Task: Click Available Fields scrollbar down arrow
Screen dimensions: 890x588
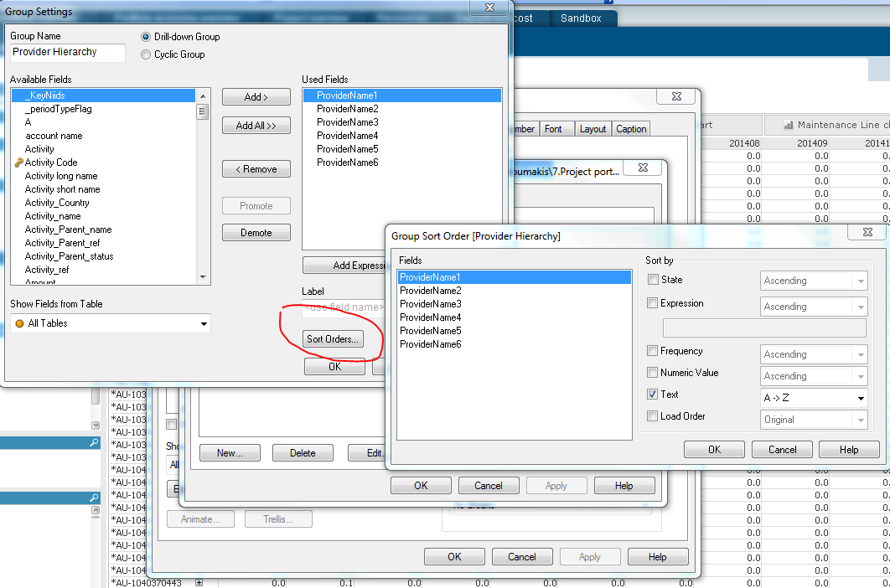Action: tap(203, 277)
